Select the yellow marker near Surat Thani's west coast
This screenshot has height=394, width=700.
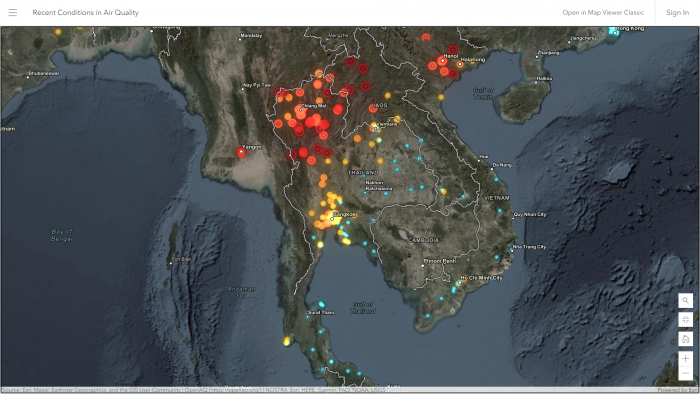click(287, 342)
